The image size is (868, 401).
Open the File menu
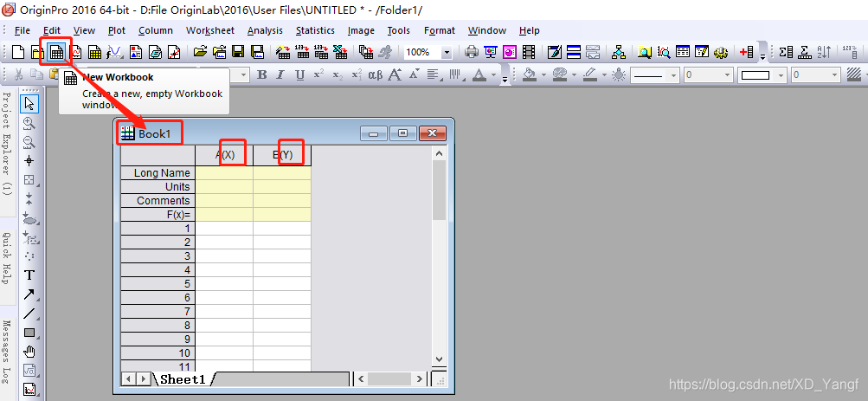point(23,30)
